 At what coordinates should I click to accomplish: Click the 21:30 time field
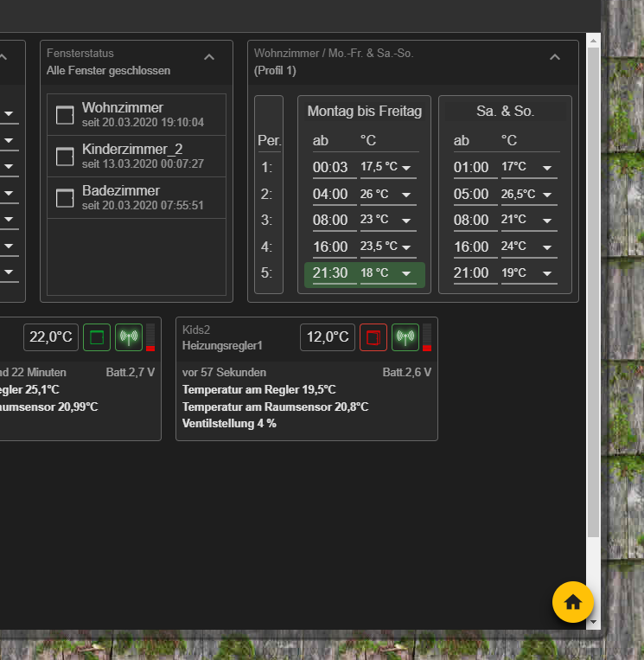(330, 273)
